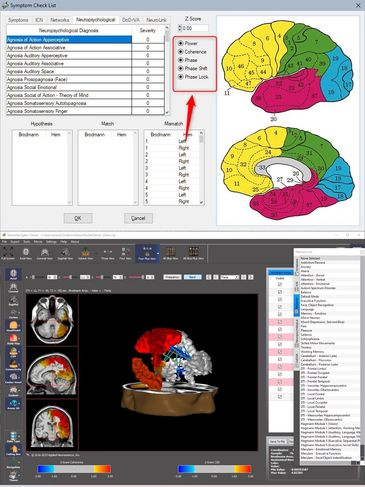This screenshot has width=365, height=487.
Task: Click the Full Screen toolbar icon
Action: [8, 253]
